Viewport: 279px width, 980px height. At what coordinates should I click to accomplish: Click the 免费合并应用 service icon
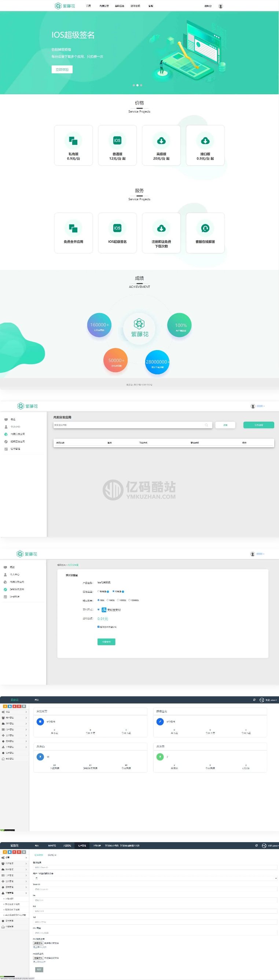(73, 228)
